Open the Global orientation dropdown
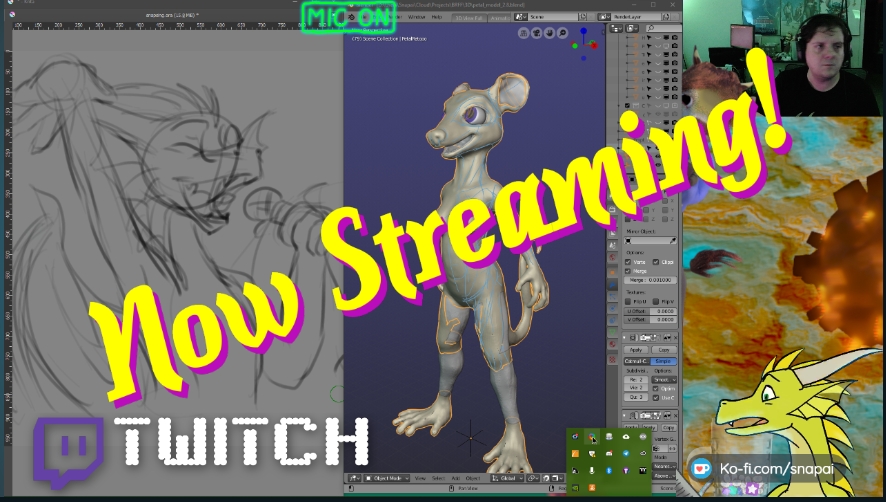This screenshot has width=886, height=502. point(507,478)
